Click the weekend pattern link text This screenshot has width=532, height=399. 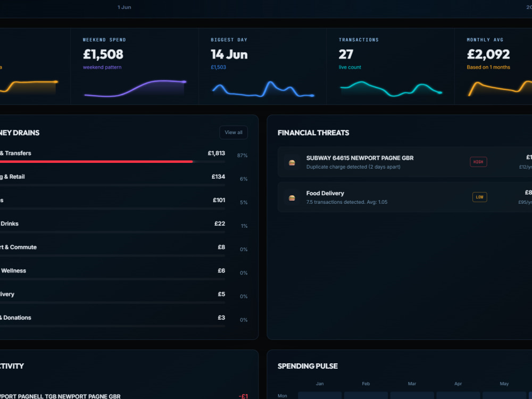tap(102, 67)
